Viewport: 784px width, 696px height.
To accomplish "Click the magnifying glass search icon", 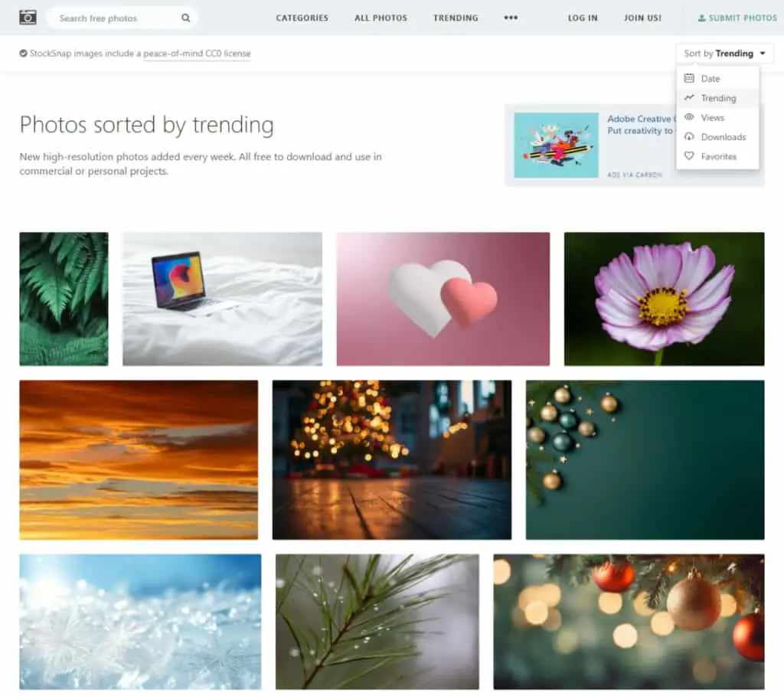I will 185,18.
